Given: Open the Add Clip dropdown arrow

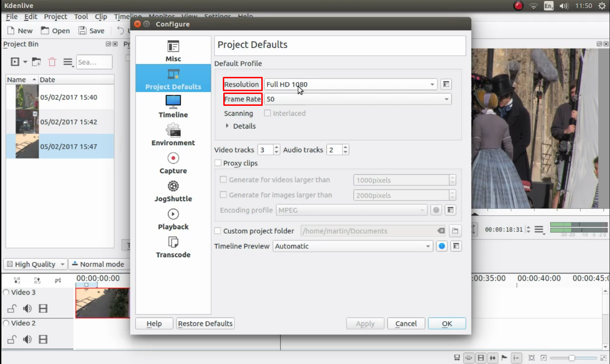Looking at the screenshot, I should (x=25, y=62).
